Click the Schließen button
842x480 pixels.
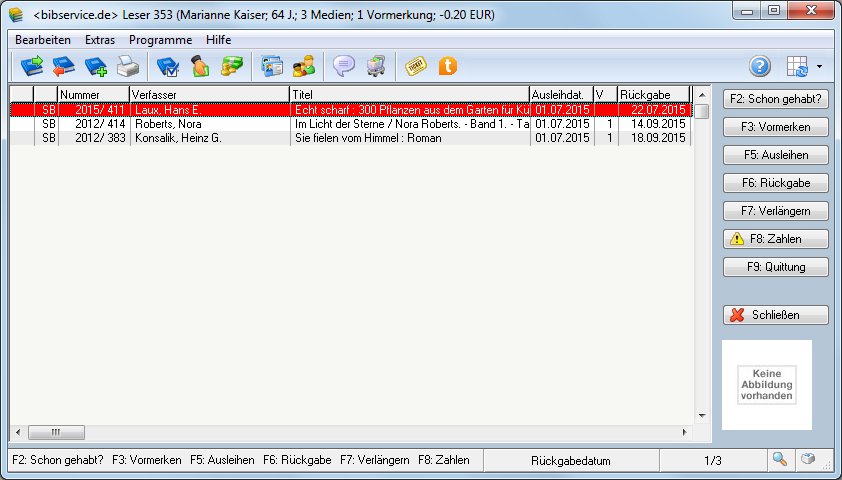click(775, 315)
